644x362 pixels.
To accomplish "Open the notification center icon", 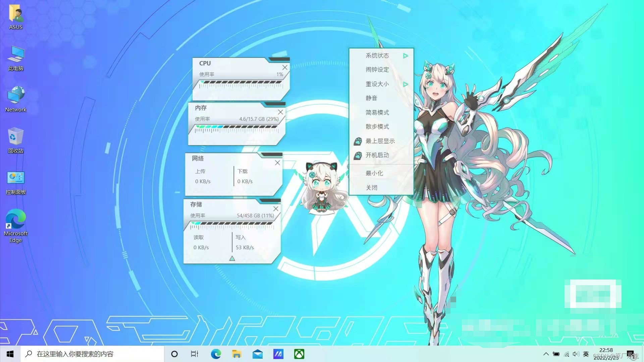I will [x=631, y=354].
